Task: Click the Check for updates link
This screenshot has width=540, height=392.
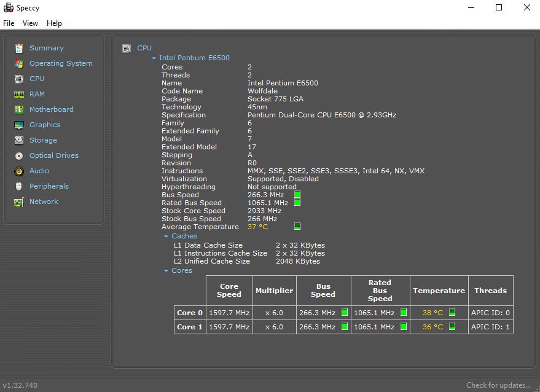Action: click(498, 385)
